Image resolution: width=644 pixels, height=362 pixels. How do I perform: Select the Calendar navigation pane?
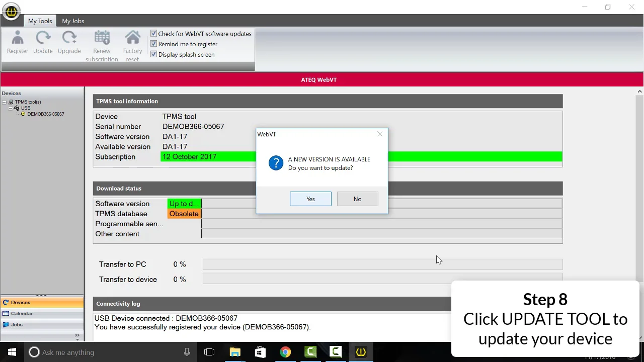point(42,313)
